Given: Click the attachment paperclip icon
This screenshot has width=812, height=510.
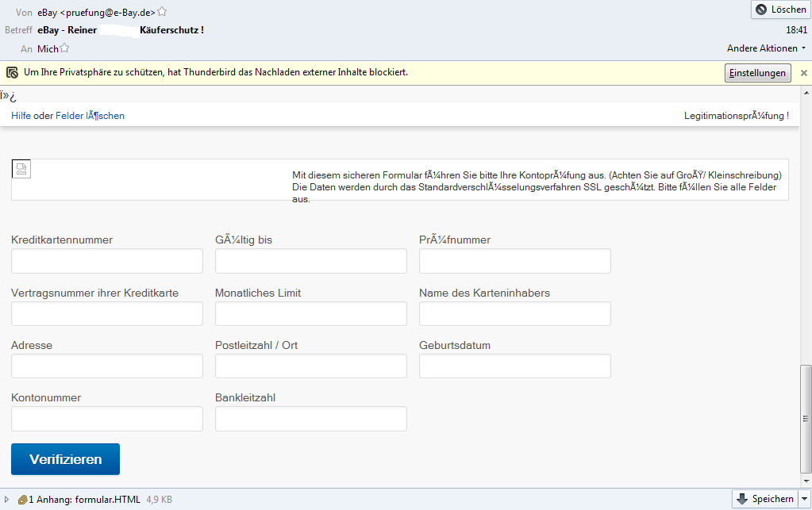Looking at the screenshot, I should coord(22,500).
